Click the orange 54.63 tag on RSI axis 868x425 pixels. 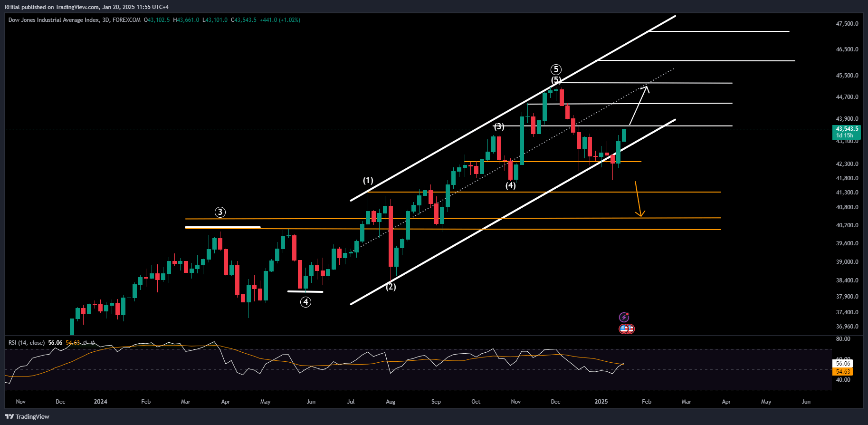click(843, 372)
